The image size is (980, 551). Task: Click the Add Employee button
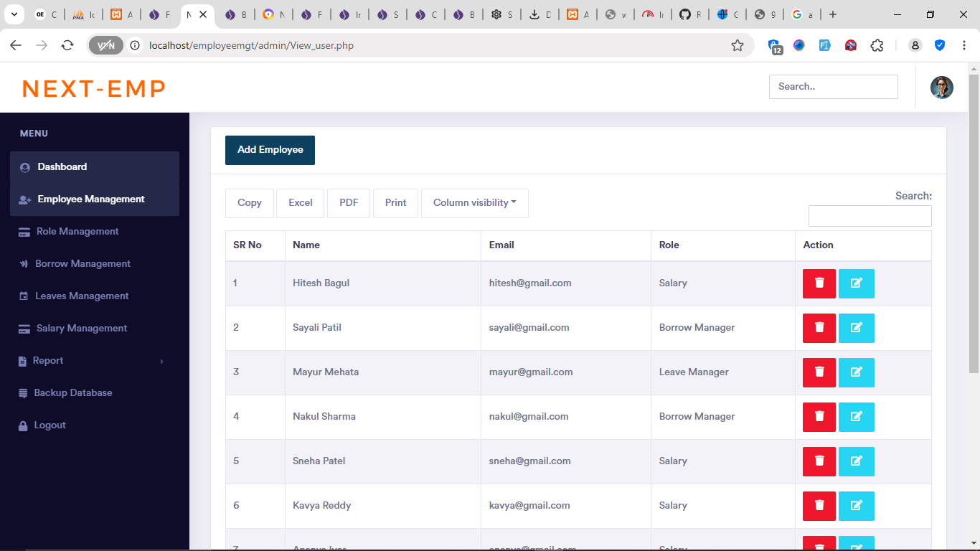click(270, 150)
